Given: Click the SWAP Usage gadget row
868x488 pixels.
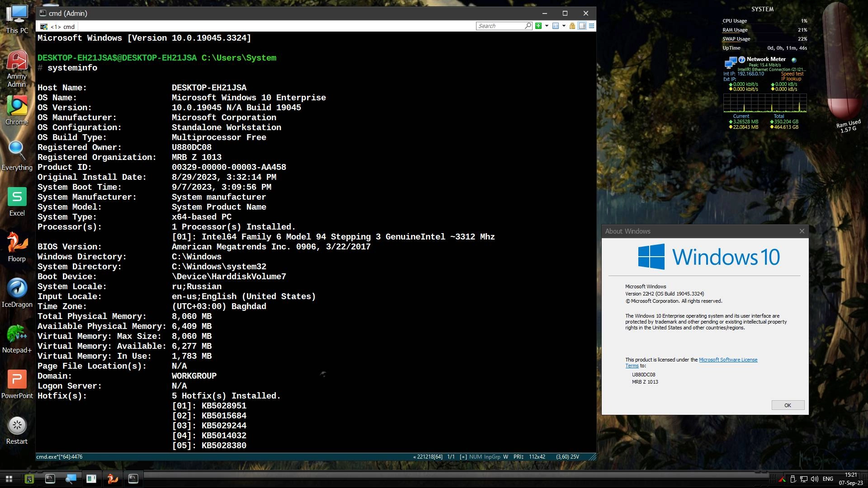Looking at the screenshot, I should tap(764, 39).
